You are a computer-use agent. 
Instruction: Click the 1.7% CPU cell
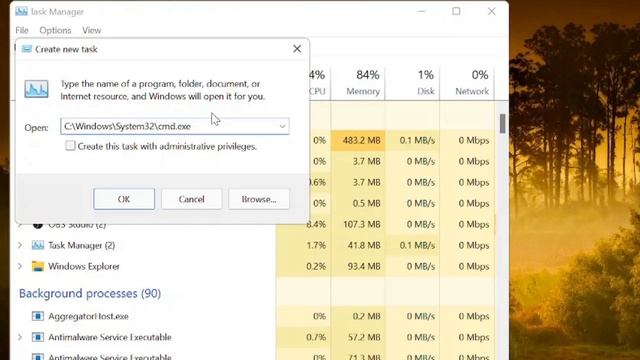(x=303, y=245)
